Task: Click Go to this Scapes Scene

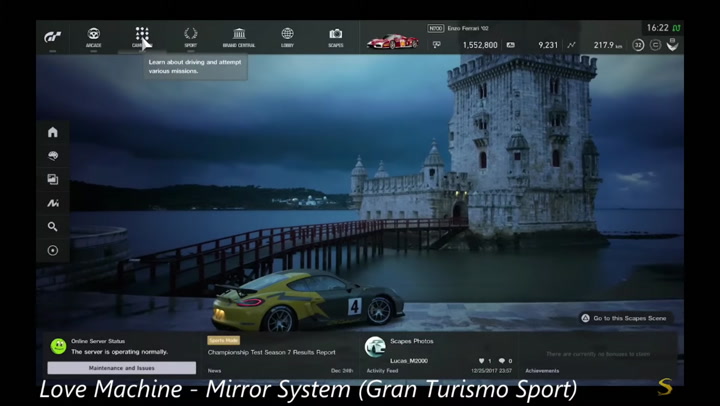Action: (x=625, y=318)
